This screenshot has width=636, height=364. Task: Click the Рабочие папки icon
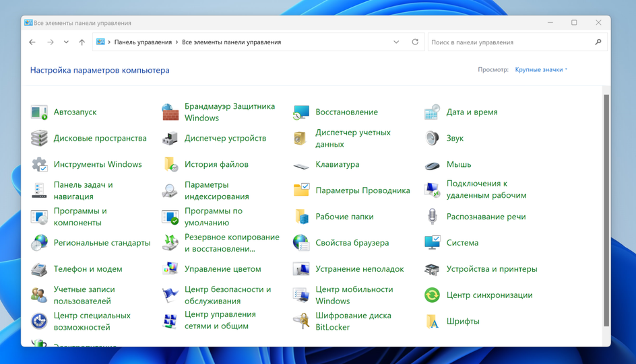(301, 217)
